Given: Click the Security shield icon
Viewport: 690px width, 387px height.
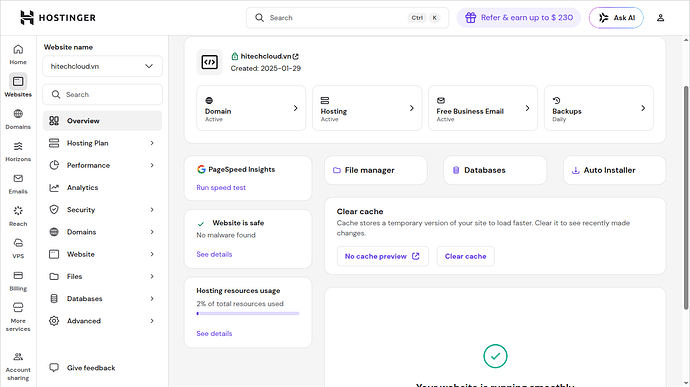Looking at the screenshot, I should click(x=54, y=210).
